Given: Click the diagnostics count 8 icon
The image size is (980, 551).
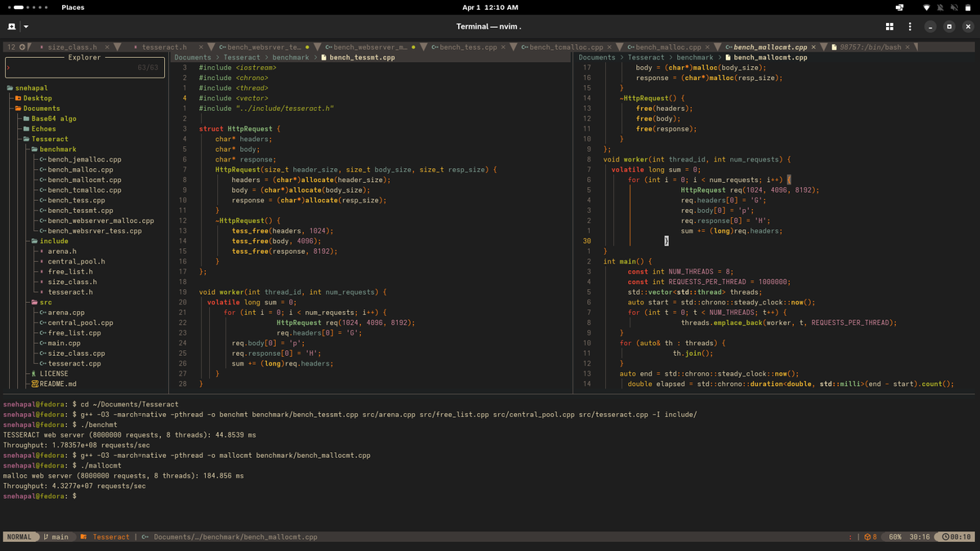Looking at the screenshot, I should 871,537.
